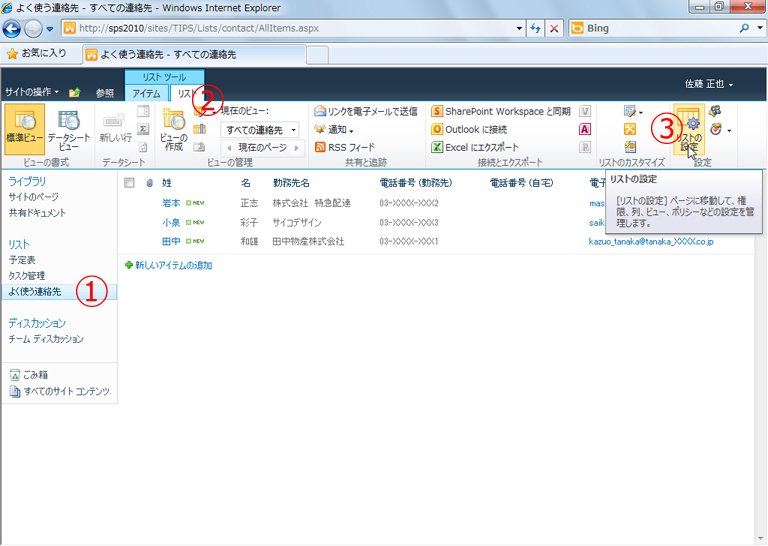Switch to Datasheet View (データシート ビュー)
The image size is (768, 546).
(x=69, y=128)
